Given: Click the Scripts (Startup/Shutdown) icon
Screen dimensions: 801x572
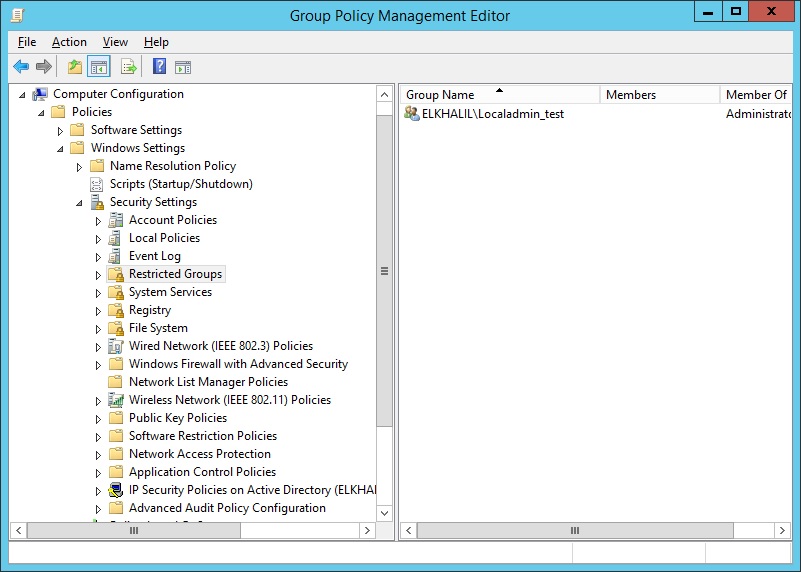Looking at the screenshot, I should [96, 184].
